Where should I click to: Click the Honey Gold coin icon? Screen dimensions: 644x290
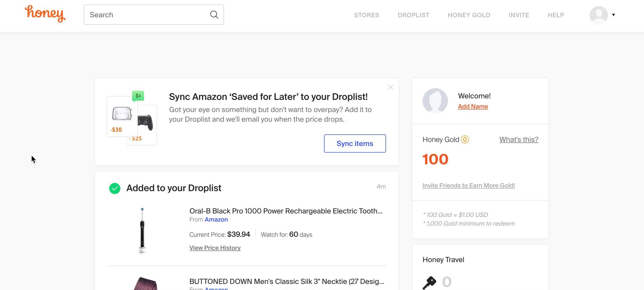465,139
